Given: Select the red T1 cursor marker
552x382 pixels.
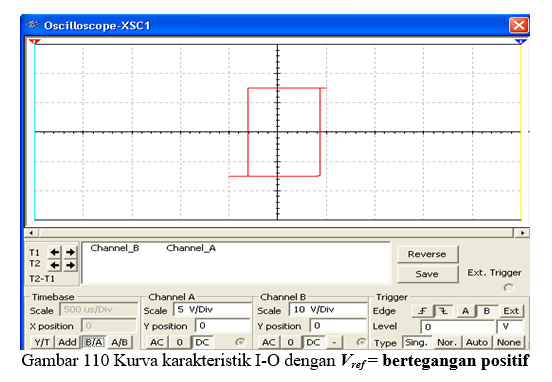Looking at the screenshot, I should (x=34, y=42).
